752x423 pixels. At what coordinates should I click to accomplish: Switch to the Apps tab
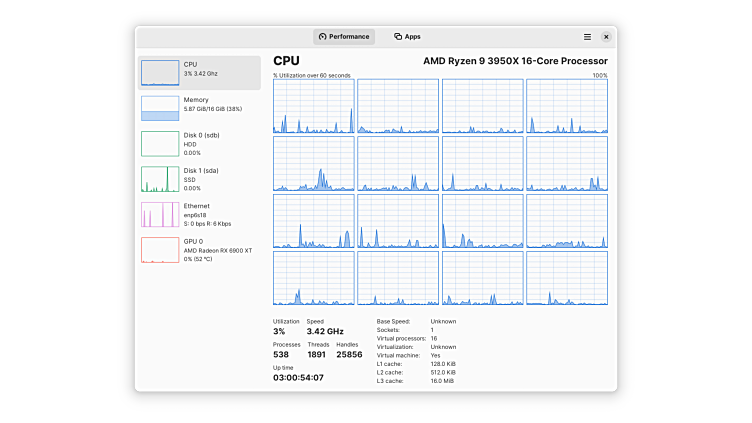point(407,37)
